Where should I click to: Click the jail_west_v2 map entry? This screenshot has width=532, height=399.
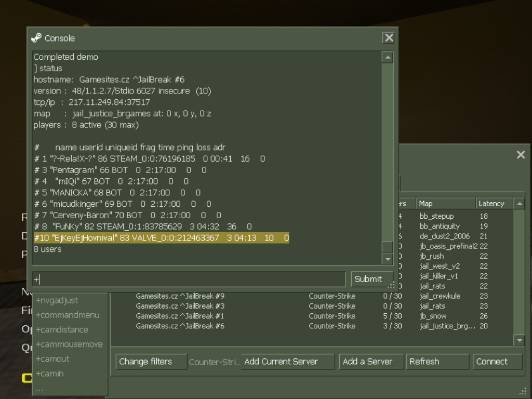(440, 267)
